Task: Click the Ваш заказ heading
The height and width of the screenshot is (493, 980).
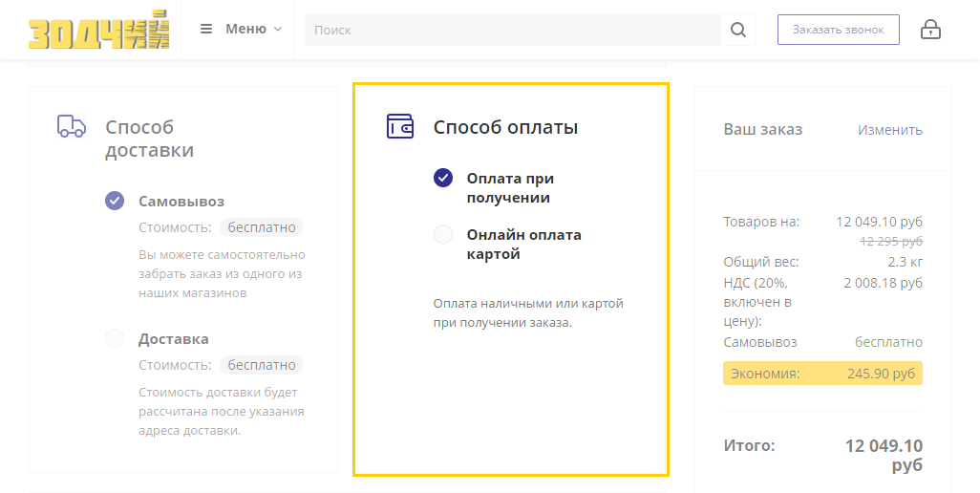Action: pos(762,130)
